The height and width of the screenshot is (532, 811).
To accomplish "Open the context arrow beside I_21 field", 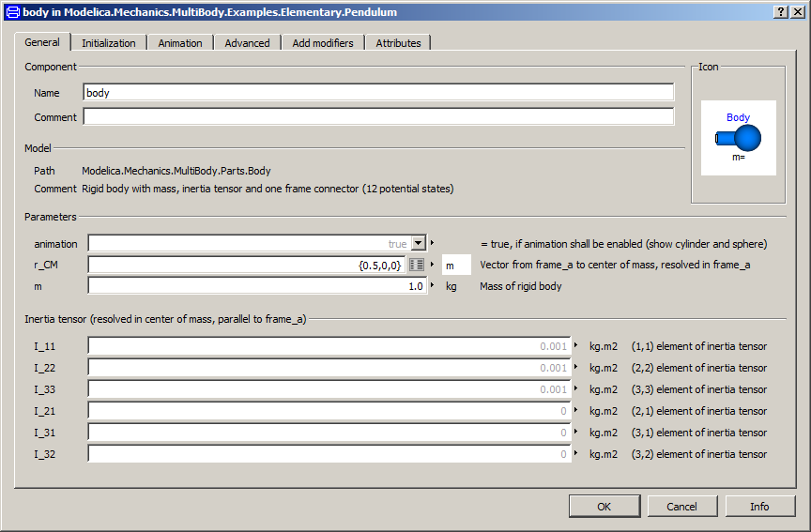I will 576,411.
